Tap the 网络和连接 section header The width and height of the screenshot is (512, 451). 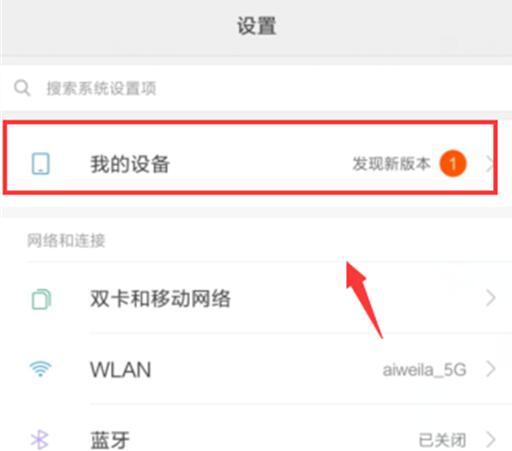(66, 240)
